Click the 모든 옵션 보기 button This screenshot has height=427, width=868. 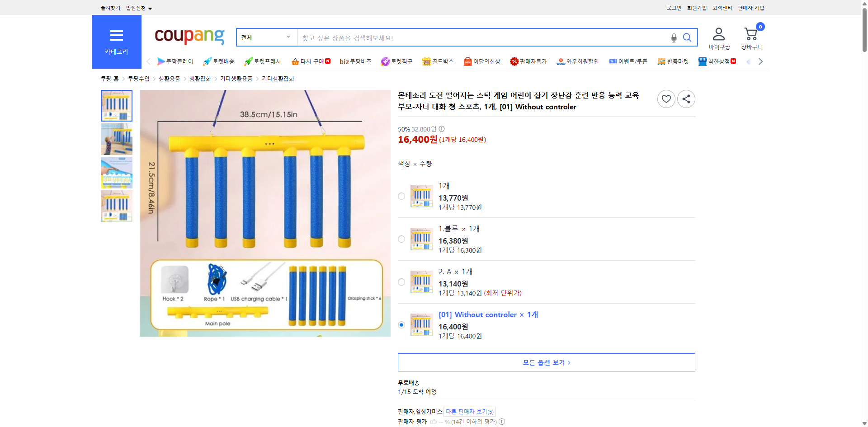click(x=546, y=362)
